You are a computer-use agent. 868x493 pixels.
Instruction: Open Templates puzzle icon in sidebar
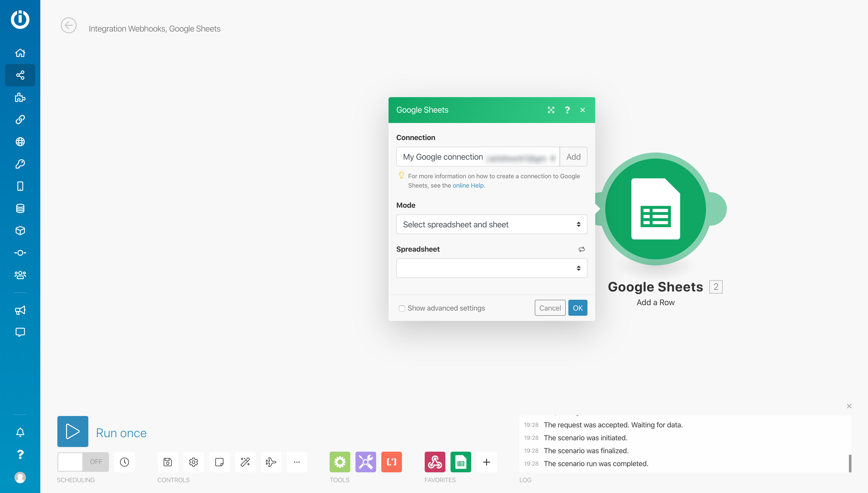pyautogui.click(x=20, y=97)
